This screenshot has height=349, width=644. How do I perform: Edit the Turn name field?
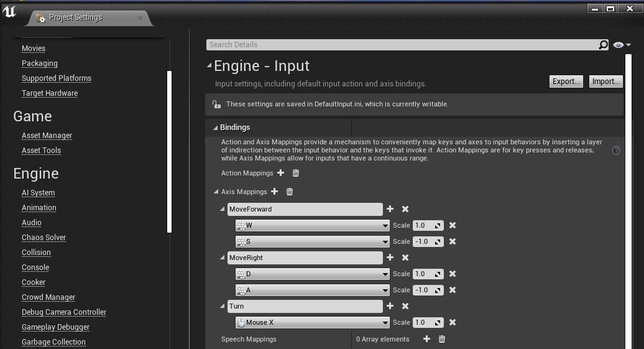click(x=305, y=306)
